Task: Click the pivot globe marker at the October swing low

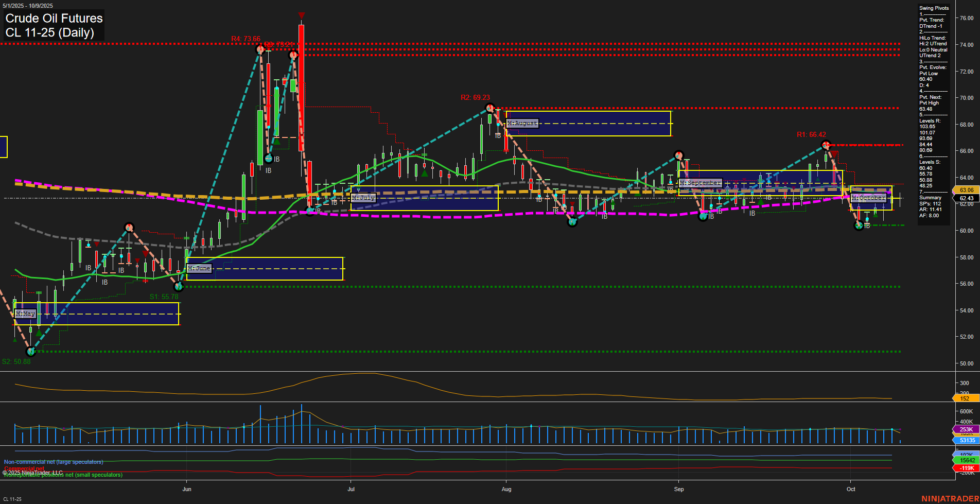Action: (859, 225)
